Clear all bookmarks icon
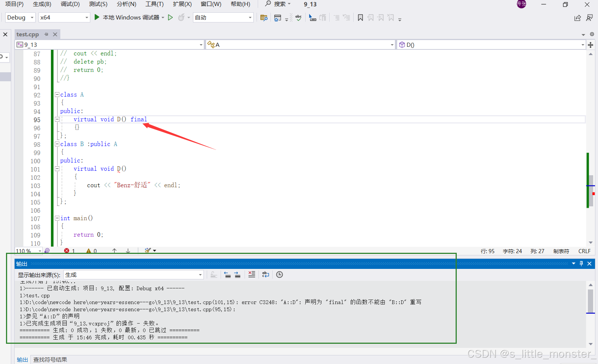 (x=391, y=18)
